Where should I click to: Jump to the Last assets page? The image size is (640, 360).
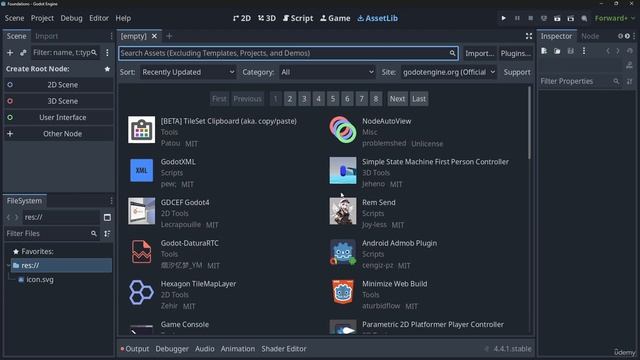click(x=419, y=99)
